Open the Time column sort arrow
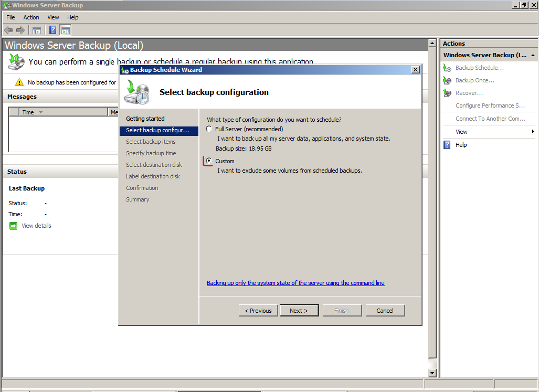 click(x=40, y=112)
